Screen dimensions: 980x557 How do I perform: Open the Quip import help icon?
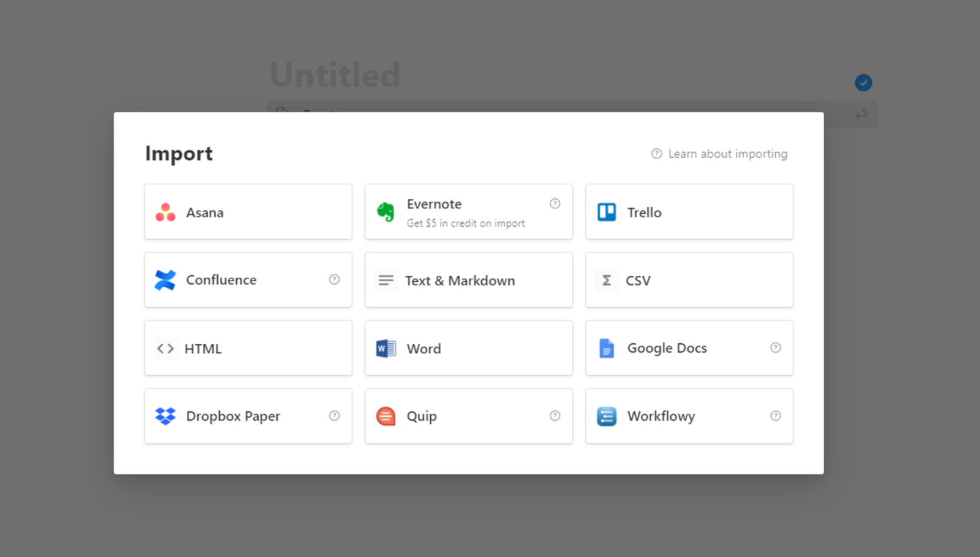555,415
